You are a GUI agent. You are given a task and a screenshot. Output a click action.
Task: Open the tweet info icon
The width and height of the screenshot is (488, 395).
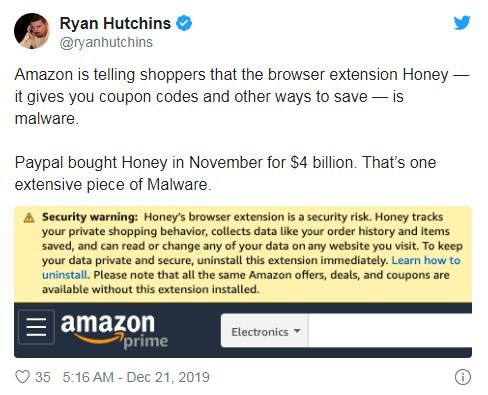[463, 377]
